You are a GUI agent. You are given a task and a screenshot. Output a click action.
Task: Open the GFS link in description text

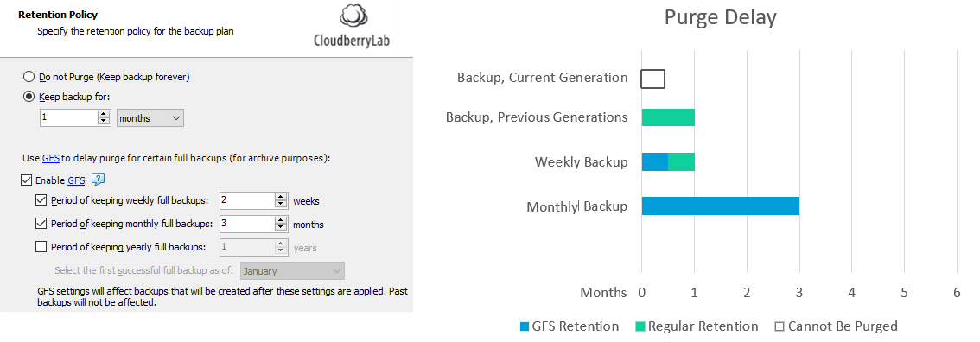click(x=51, y=159)
